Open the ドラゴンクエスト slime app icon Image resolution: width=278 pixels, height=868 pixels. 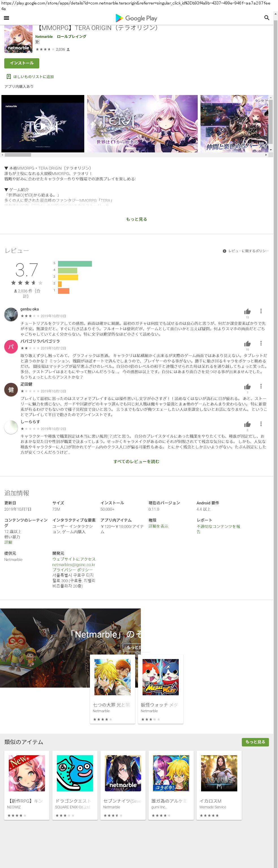click(75, 773)
